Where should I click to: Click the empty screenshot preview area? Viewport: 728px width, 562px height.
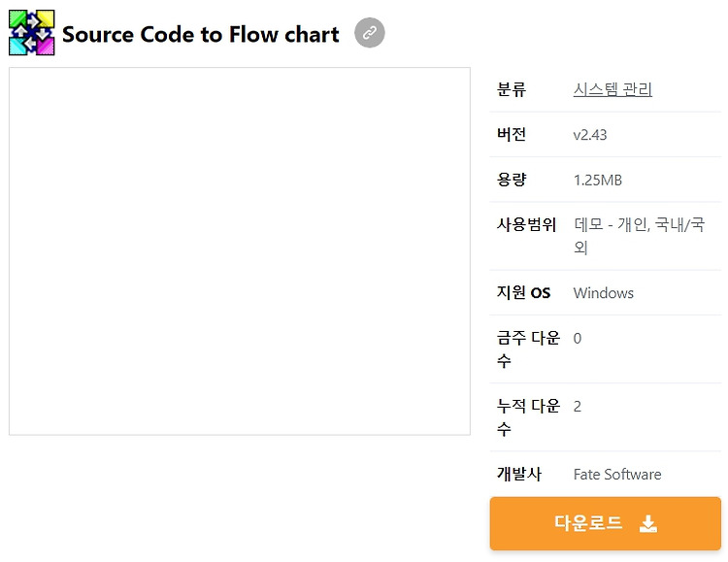click(x=240, y=251)
